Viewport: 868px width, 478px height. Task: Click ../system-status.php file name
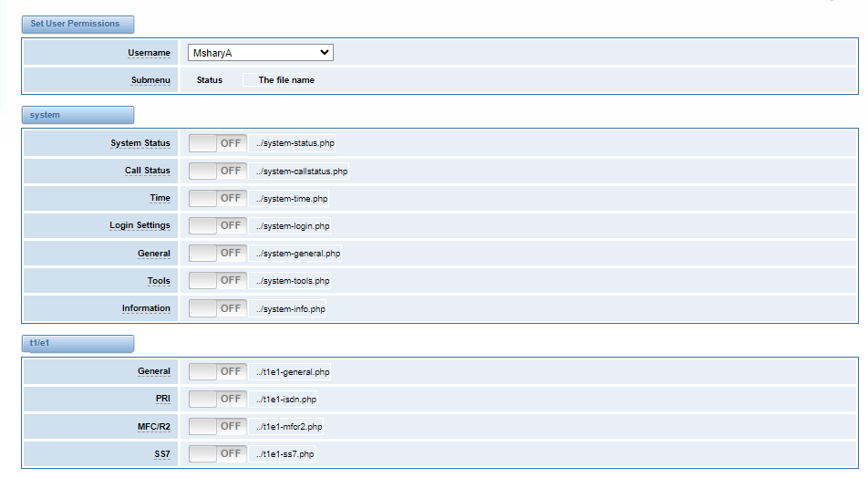pos(295,143)
